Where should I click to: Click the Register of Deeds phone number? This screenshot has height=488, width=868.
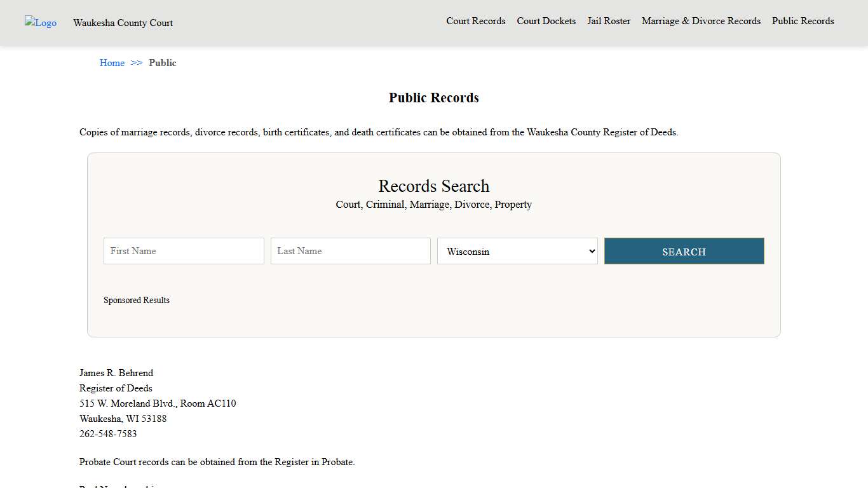pyautogui.click(x=107, y=433)
